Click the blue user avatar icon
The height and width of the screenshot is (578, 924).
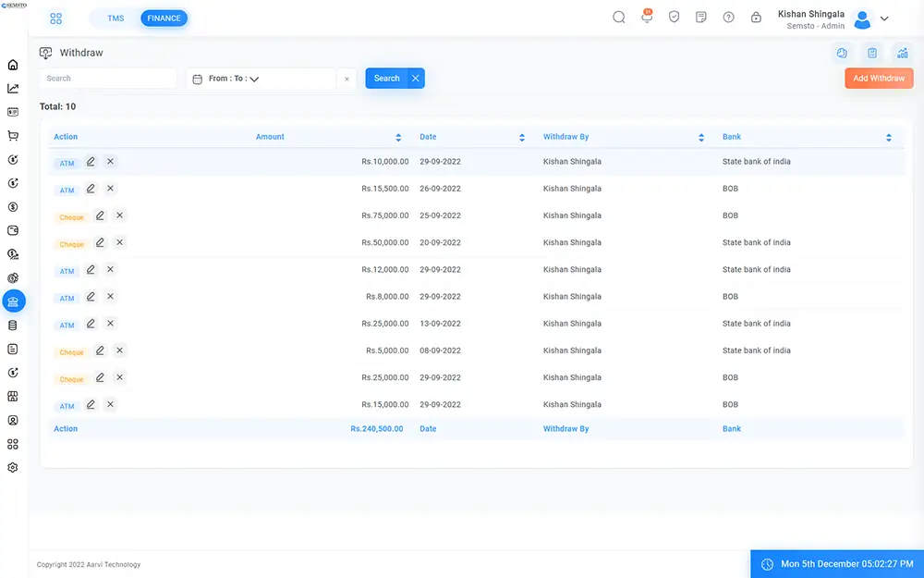[x=863, y=19]
